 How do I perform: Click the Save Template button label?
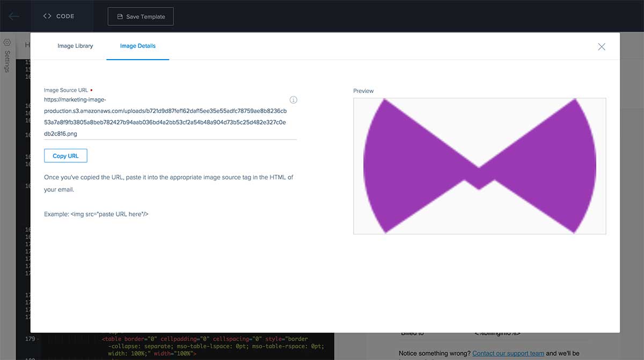[x=145, y=17]
